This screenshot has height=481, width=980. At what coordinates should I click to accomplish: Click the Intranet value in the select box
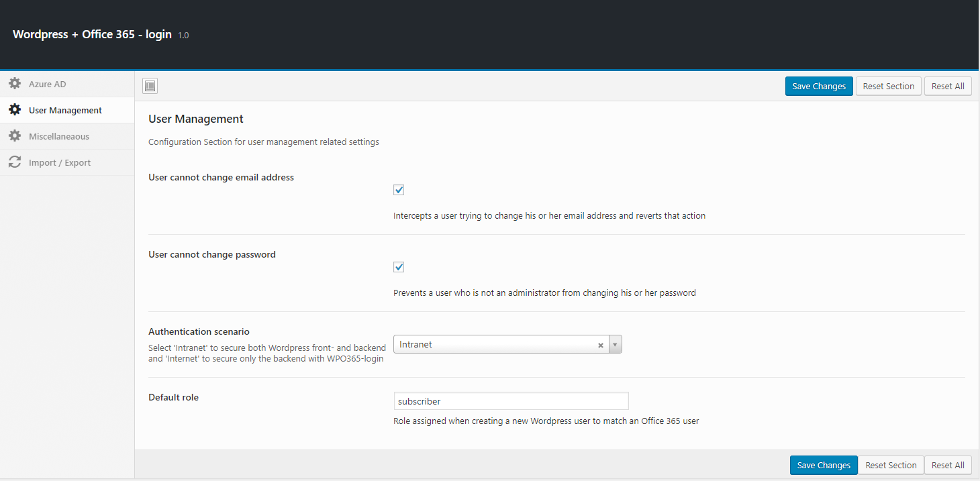pos(415,344)
